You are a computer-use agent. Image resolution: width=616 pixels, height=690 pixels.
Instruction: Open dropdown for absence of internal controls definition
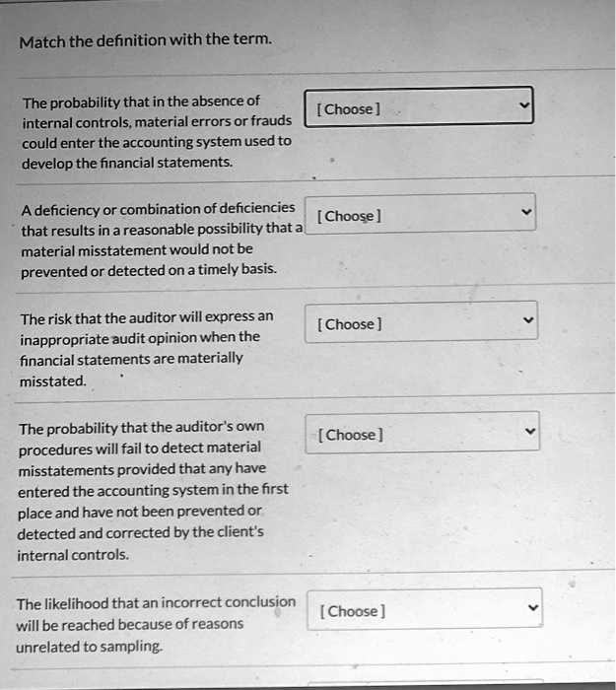tap(419, 106)
